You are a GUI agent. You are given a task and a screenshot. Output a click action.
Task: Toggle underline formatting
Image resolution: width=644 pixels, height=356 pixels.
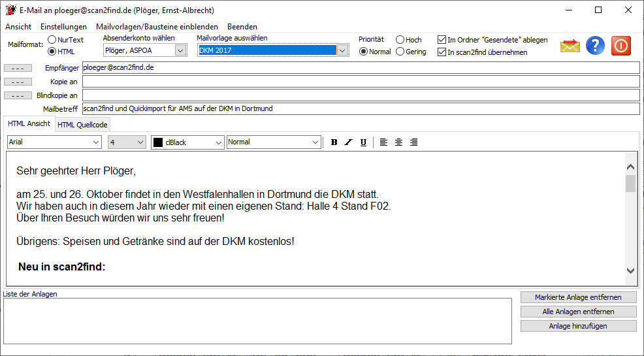click(x=363, y=142)
